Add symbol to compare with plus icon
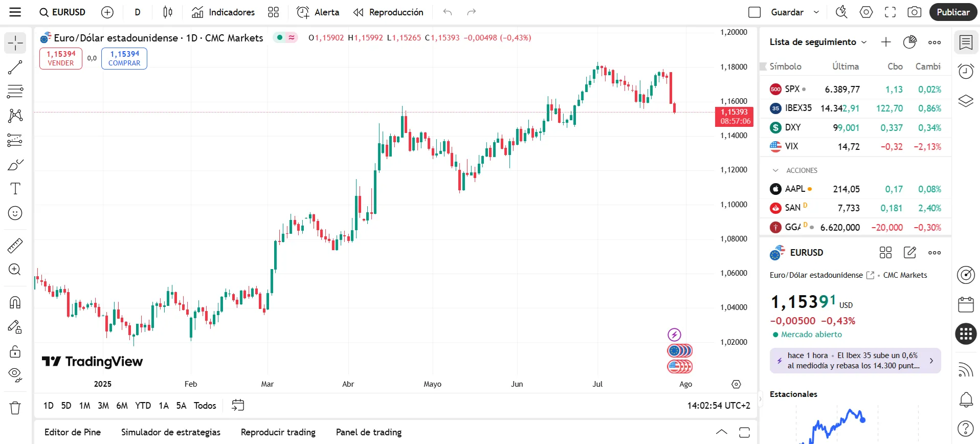This screenshot has height=444, width=980. point(107,12)
